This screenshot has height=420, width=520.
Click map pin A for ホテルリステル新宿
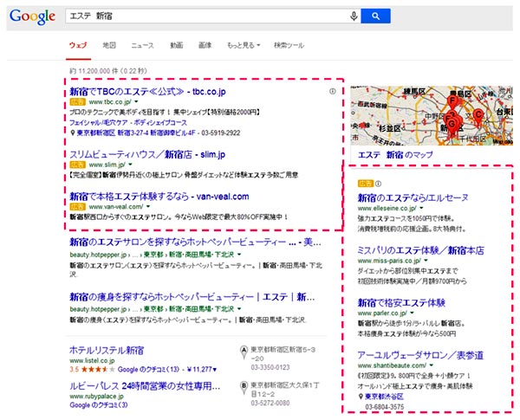[244, 352]
